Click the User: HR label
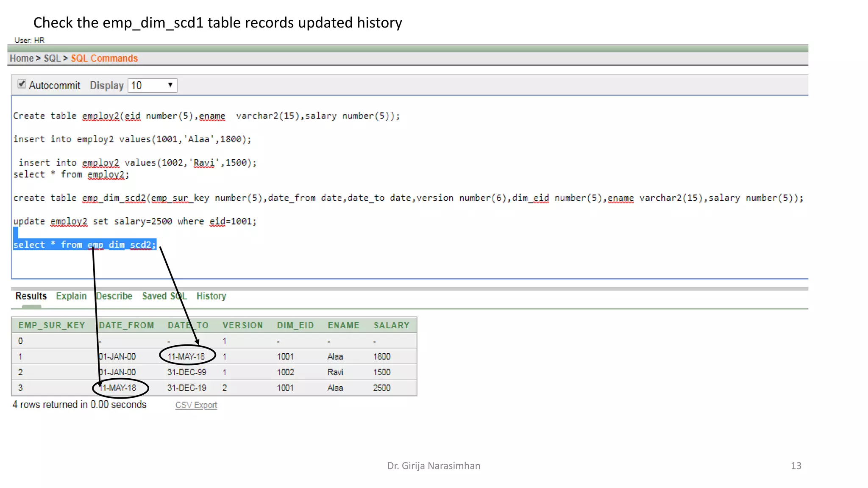This screenshot has width=868, height=488. coord(30,40)
